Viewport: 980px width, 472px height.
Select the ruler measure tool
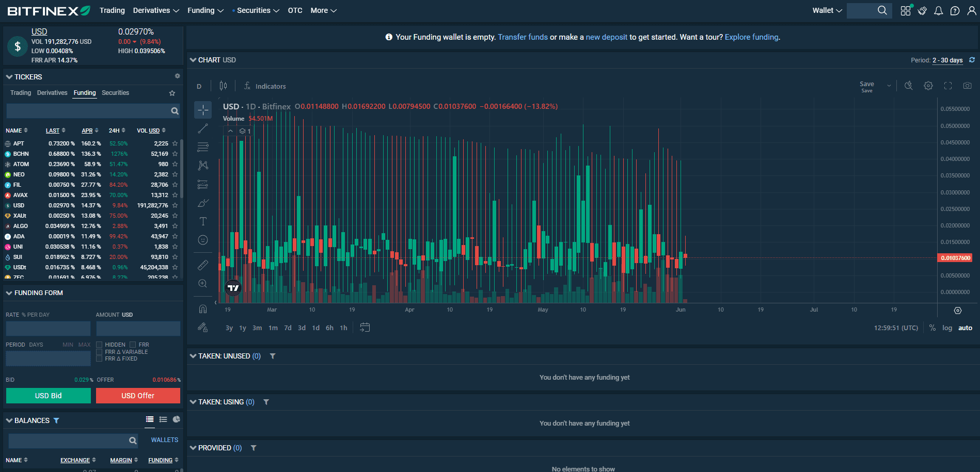click(x=203, y=265)
